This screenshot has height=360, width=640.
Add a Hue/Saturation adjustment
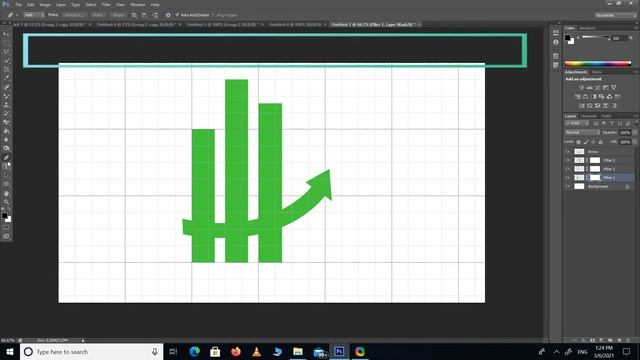click(578, 97)
